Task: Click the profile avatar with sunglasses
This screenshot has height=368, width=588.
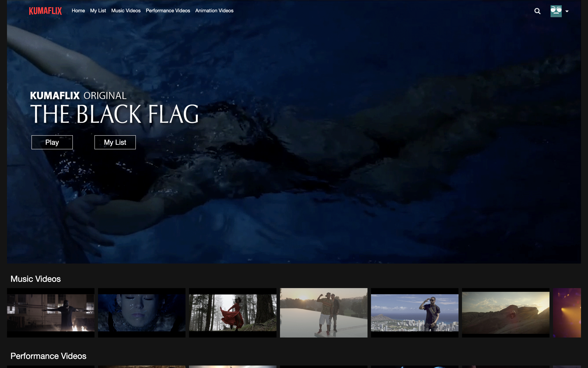Action: [x=556, y=11]
